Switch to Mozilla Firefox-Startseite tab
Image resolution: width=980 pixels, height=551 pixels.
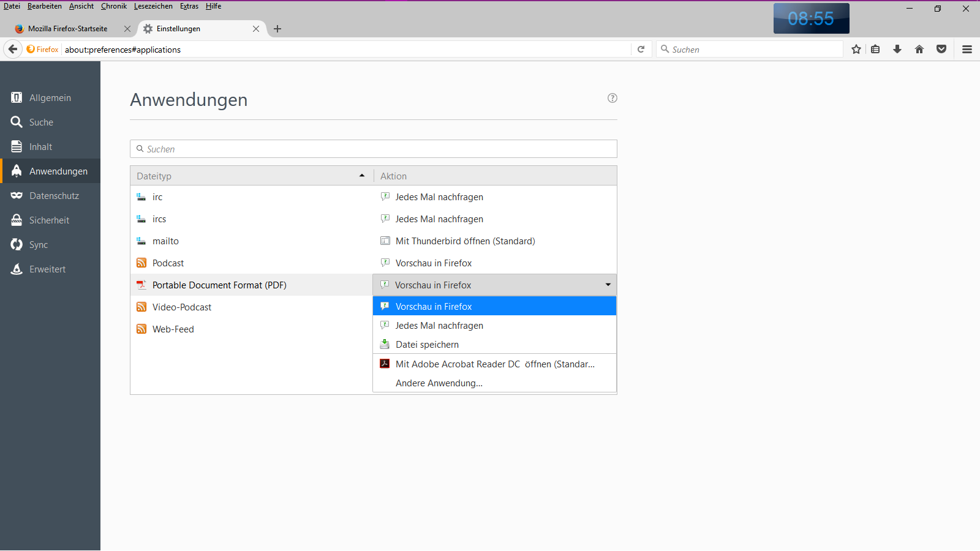coord(67,29)
